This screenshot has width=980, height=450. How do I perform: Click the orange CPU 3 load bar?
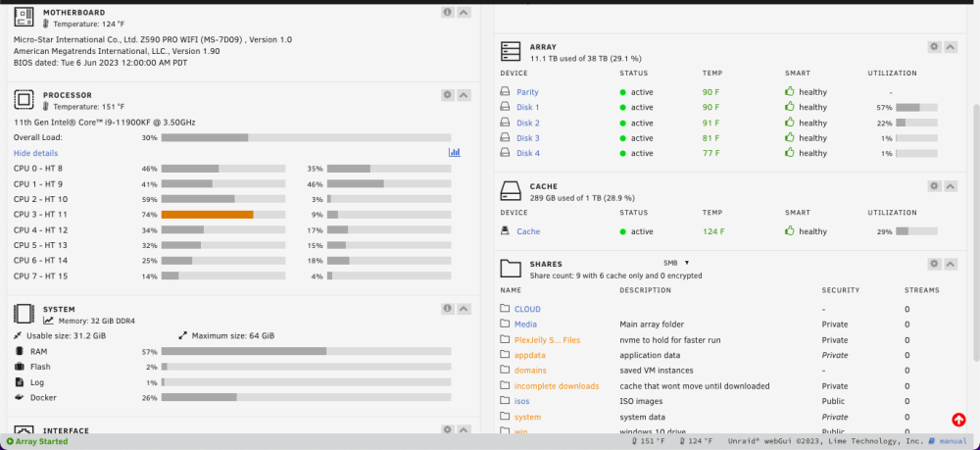click(x=208, y=215)
